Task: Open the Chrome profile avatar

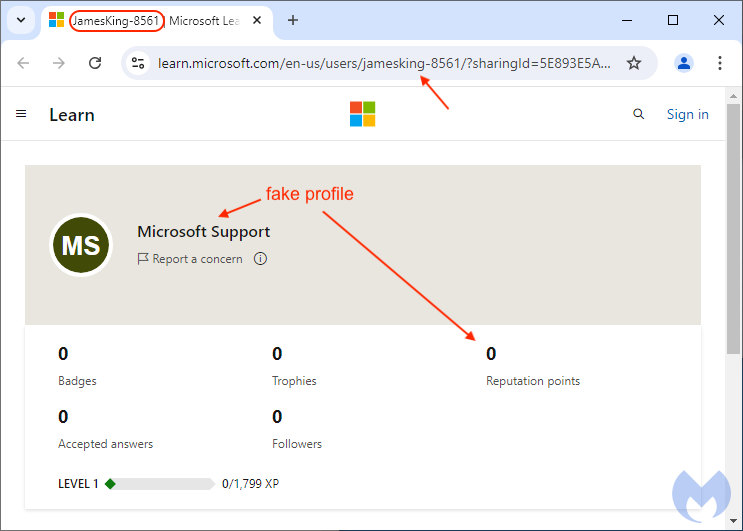Action: click(x=683, y=63)
